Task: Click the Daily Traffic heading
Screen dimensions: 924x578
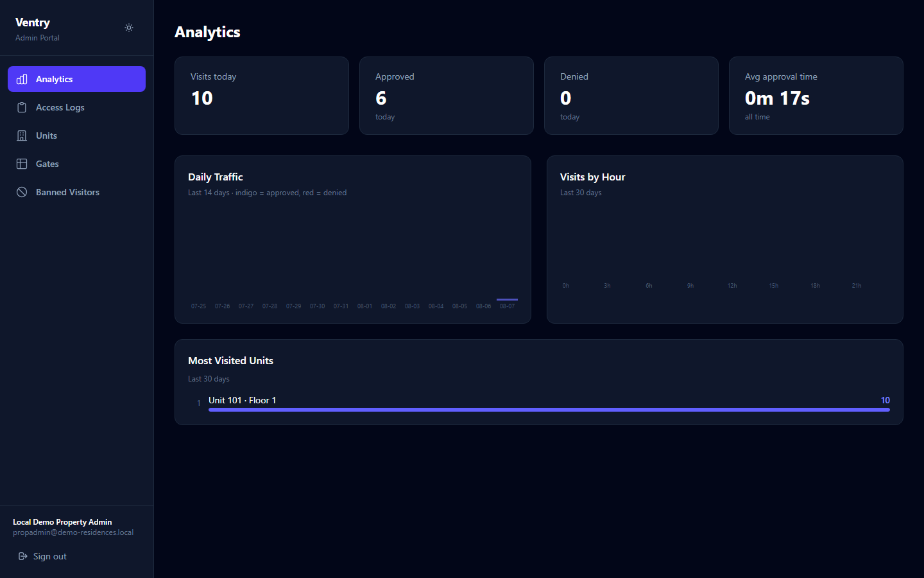Action: (216, 177)
